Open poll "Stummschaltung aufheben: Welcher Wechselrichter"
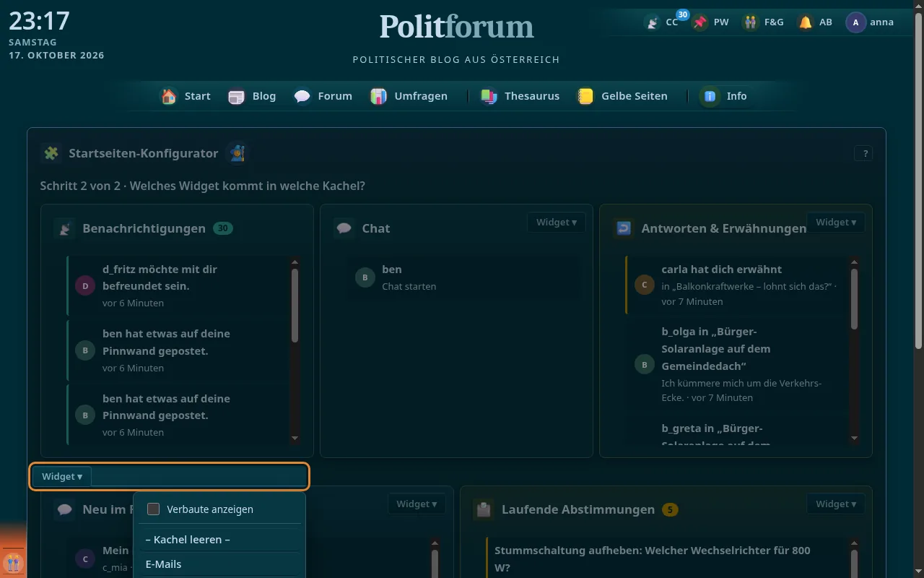Screen dimensions: 924x578 click(653, 558)
